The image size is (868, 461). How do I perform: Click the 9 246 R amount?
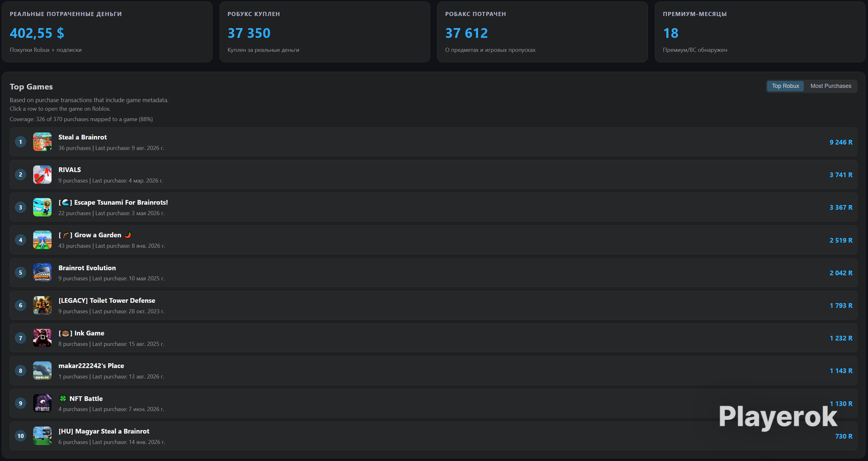(x=841, y=142)
